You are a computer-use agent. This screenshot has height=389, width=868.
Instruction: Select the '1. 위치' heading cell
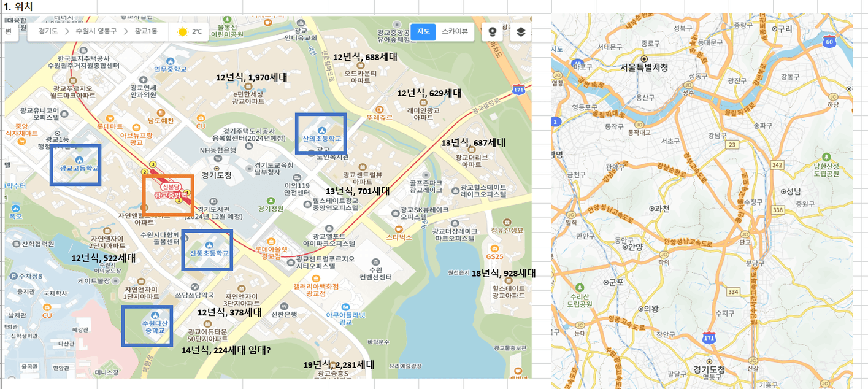coord(19,6)
